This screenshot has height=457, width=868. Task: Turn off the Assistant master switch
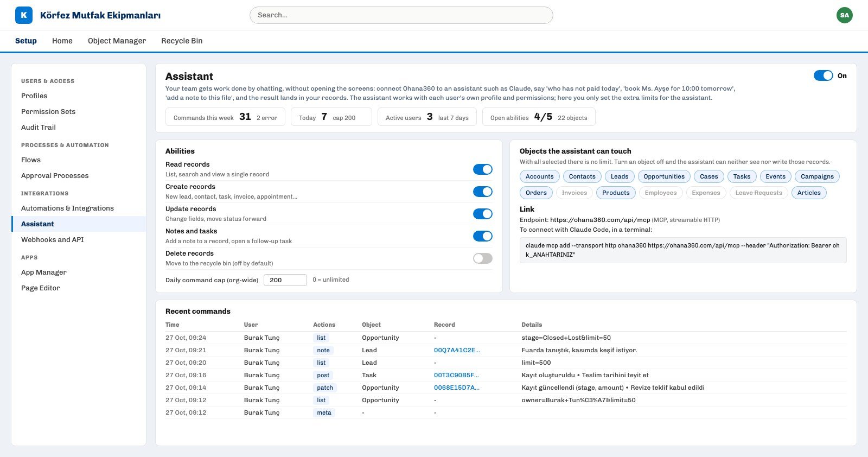pyautogui.click(x=823, y=76)
